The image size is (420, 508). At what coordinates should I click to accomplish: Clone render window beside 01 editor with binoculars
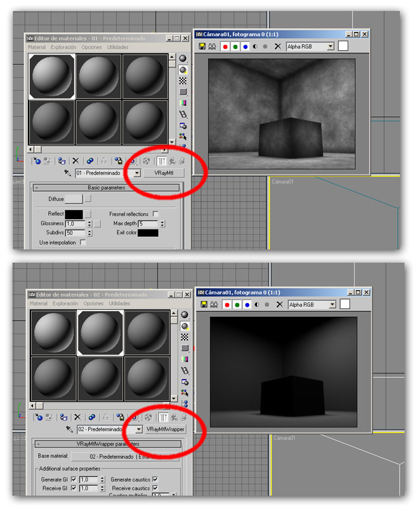[x=212, y=46]
